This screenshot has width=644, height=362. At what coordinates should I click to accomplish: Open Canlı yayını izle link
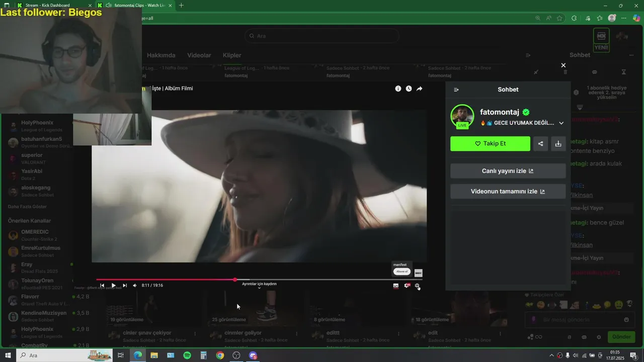tap(508, 171)
